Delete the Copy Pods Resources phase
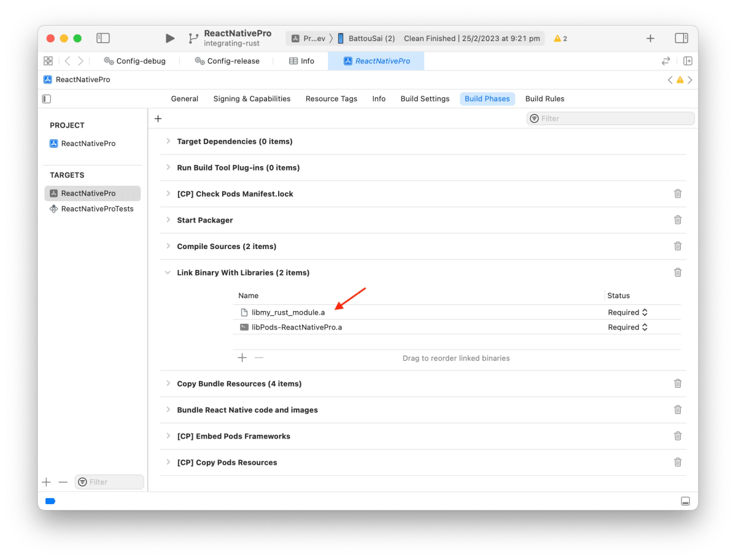The image size is (736, 560). coord(678,462)
